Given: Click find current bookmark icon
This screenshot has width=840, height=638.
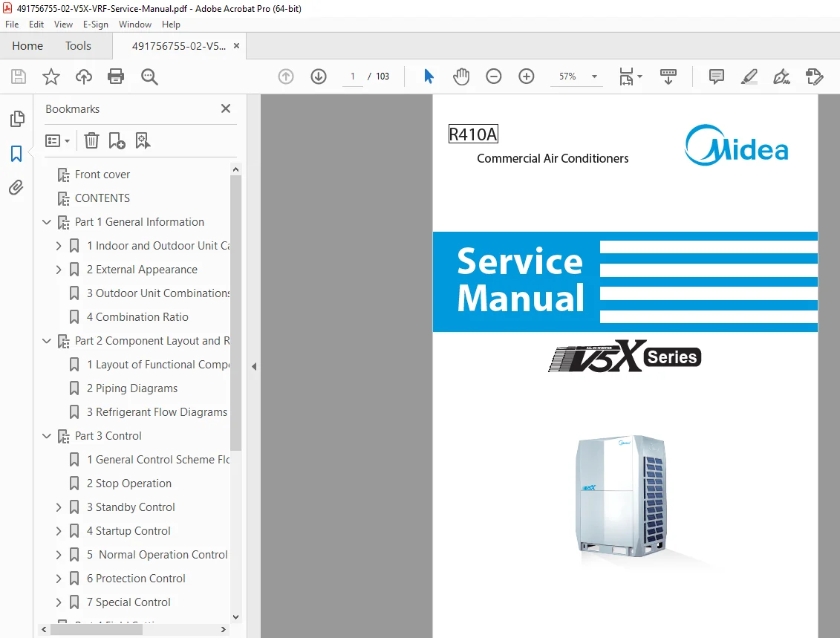Looking at the screenshot, I should coord(143,141).
